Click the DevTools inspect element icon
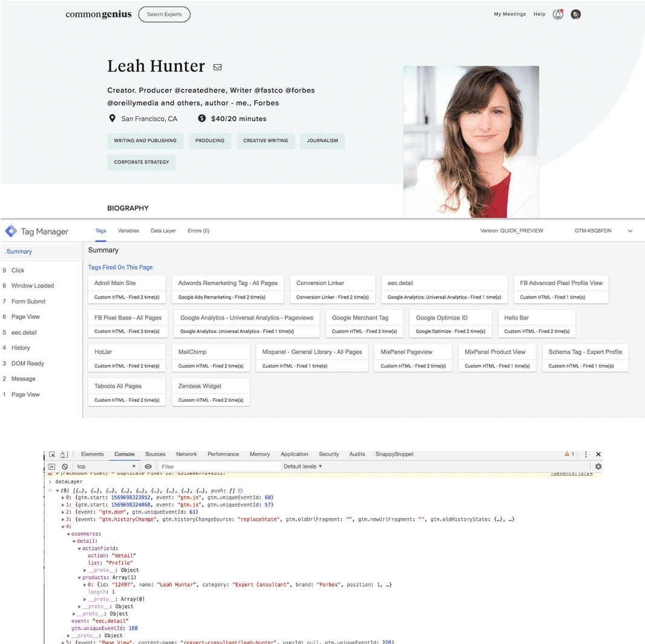Viewport: 645px width, 644px height. [x=52, y=455]
